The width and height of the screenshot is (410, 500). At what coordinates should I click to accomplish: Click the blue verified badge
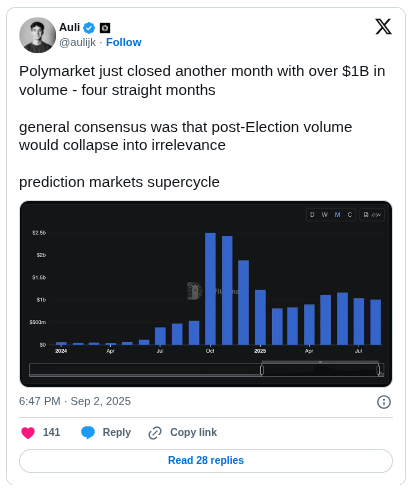(x=89, y=28)
